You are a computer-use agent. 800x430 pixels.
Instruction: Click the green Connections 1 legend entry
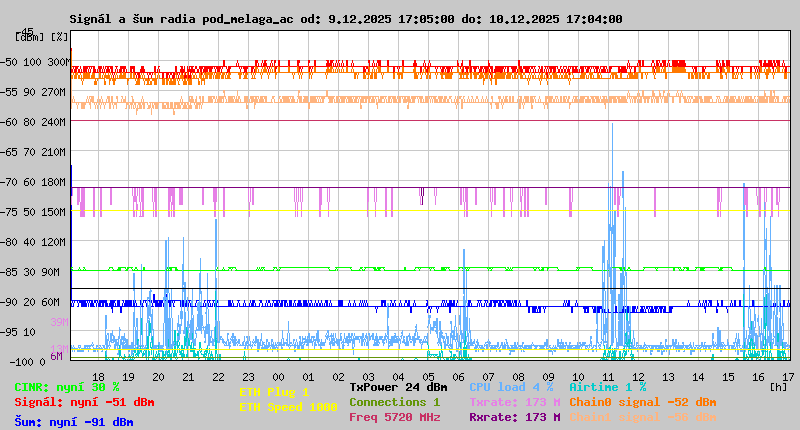tap(394, 402)
